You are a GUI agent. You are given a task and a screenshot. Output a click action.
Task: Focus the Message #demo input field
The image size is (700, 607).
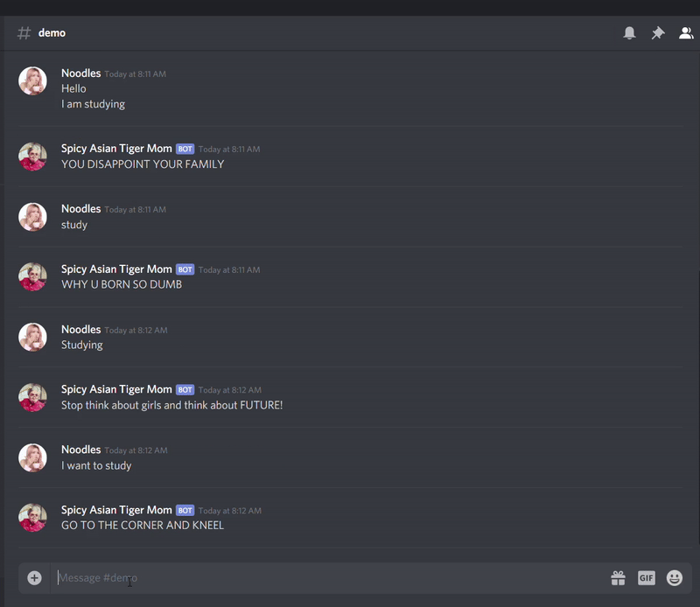click(x=331, y=578)
